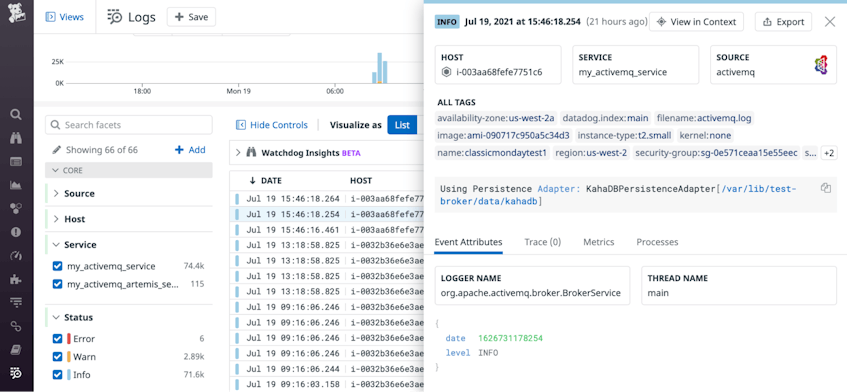Click the pencil icon beside Showing 66 of 66
847x392 pixels.
57,150
